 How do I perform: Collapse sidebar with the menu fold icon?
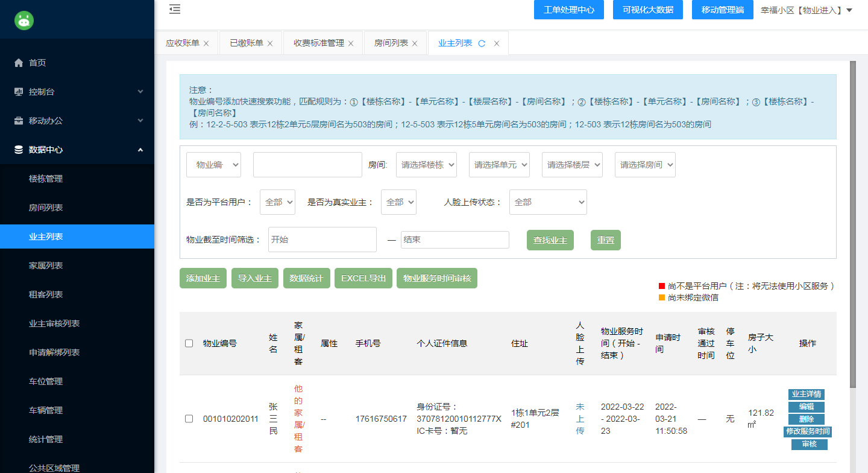click(x=175, y=9)
